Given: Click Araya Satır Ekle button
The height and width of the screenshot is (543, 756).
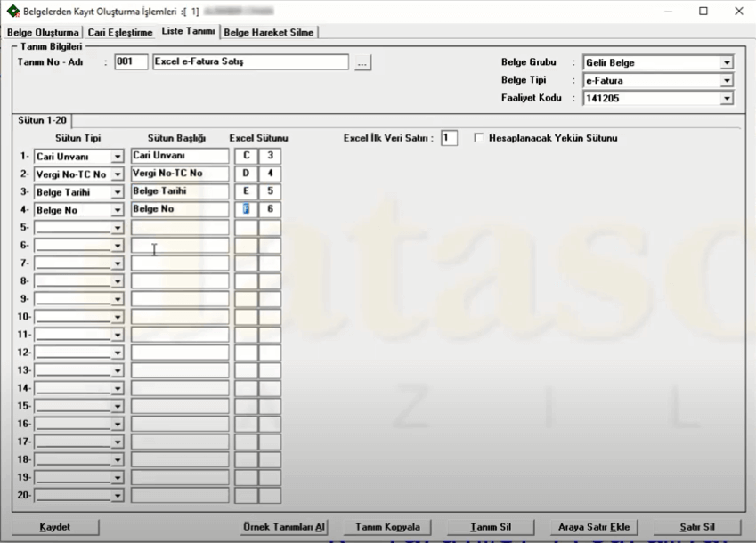Looking at the screenshot, I should (x=593, y=527).
